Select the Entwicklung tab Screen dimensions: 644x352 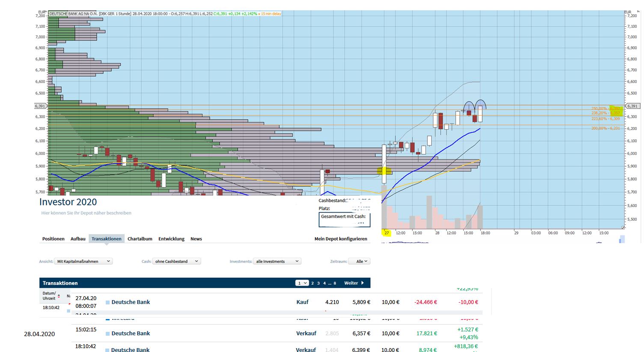171,239
